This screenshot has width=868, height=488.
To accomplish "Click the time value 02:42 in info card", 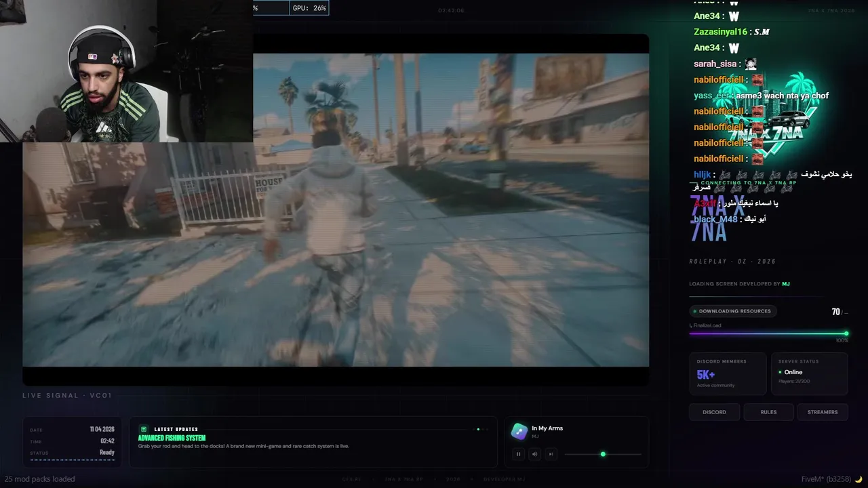I will [108, 441].
